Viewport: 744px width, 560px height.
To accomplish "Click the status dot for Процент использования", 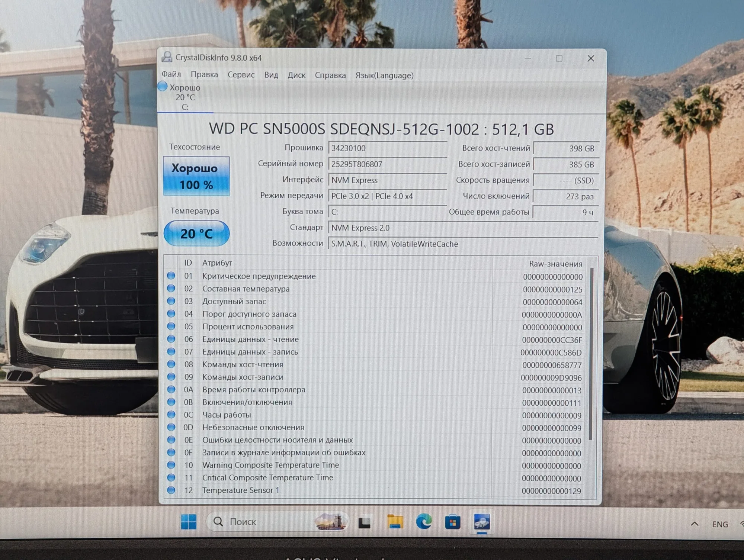I will [x=171, y=326].
